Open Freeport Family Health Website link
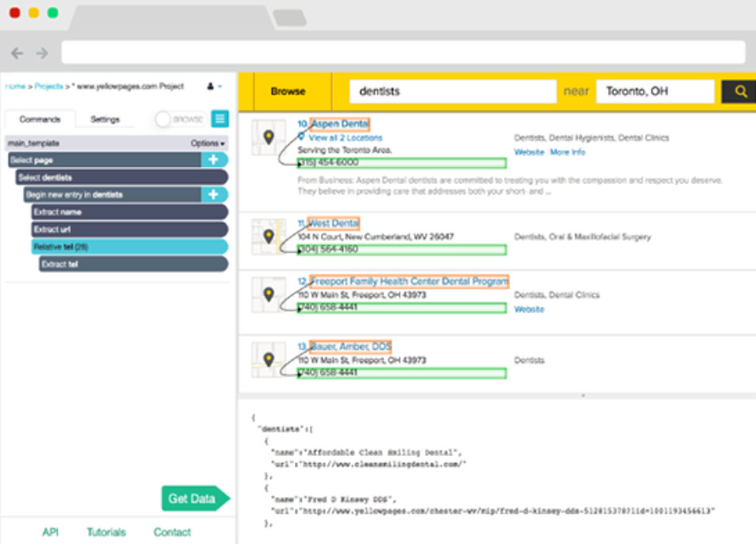756x544 pixels. coord(529,309)
